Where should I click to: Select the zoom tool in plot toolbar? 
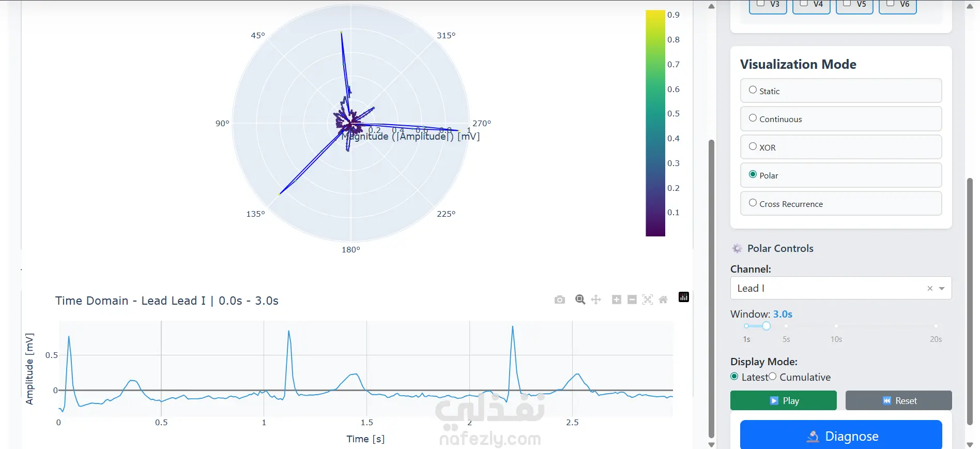(x=580, y=300)
